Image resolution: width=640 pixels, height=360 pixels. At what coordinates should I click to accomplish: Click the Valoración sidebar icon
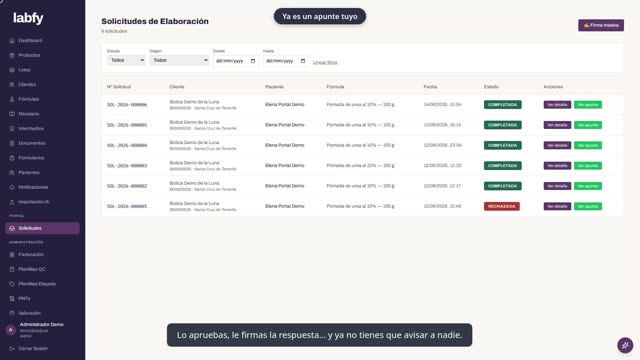pyautogui.click(x=12, y=313)
